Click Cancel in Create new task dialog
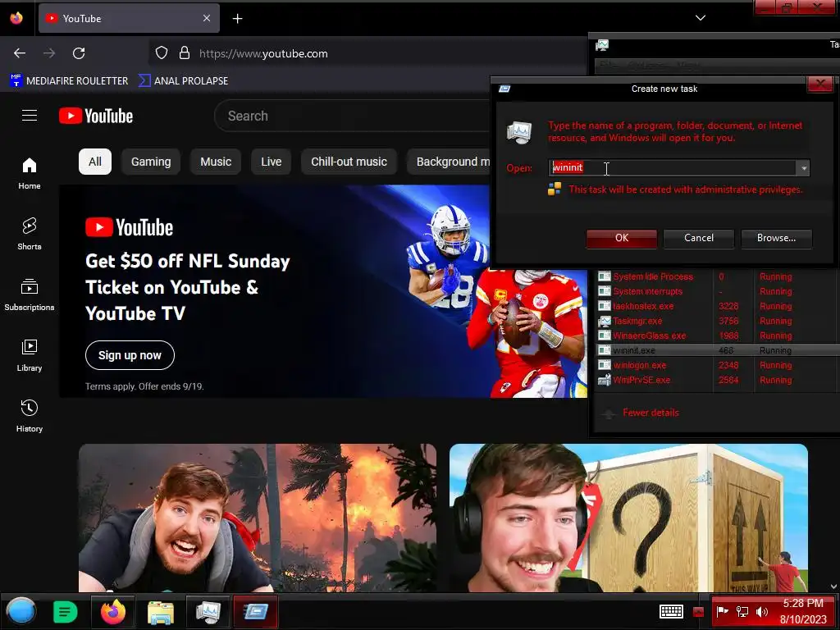The image size is (840, 630). click(x=699, y=239)
